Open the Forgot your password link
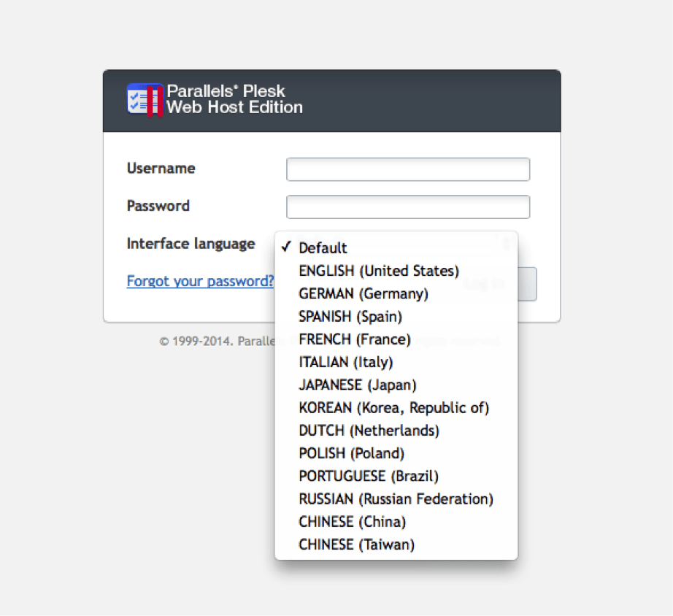673x616 pixels. click(x=201, y=281)
